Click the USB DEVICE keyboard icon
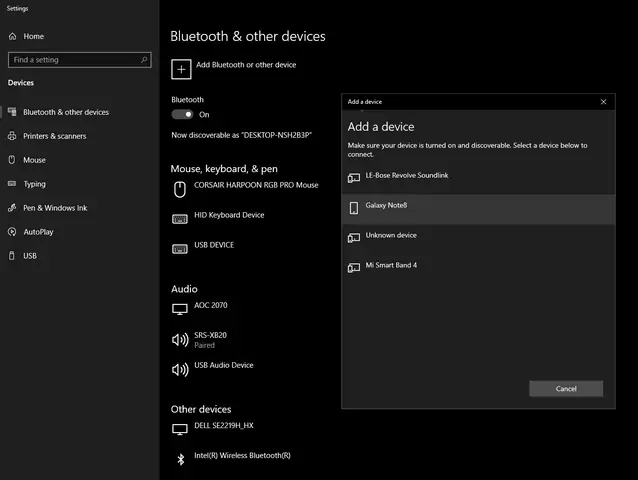The height and width of the screenshot is (480, 638). [180, 249]
